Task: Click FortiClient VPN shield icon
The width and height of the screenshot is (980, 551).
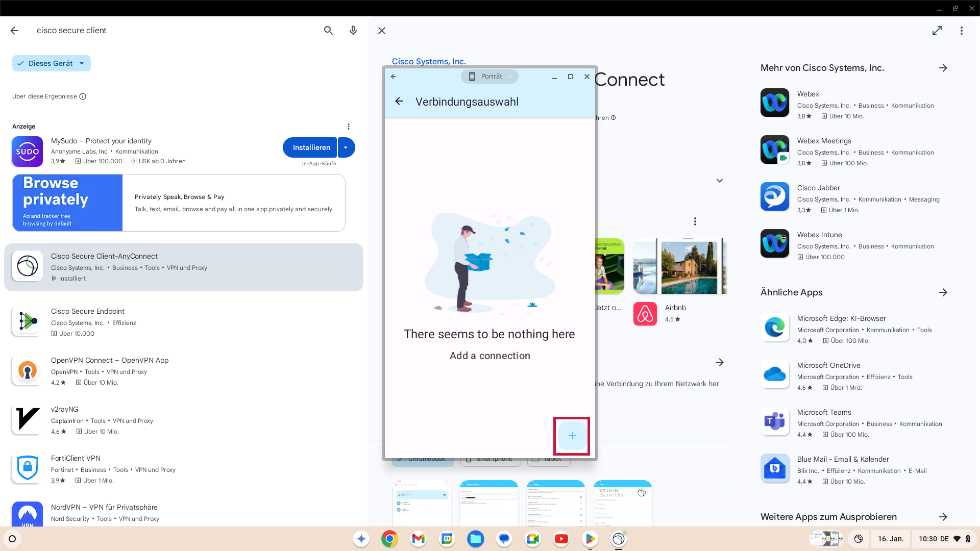Action: tap(28, 469)
